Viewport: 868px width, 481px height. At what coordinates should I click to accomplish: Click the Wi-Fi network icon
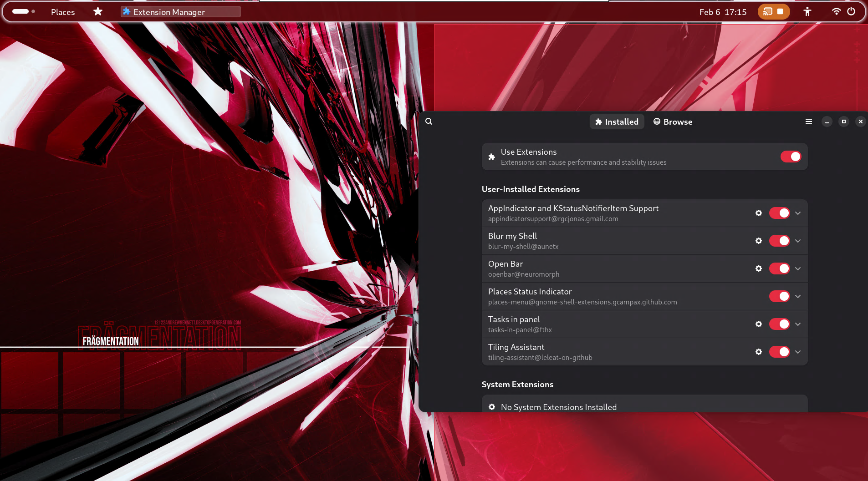[x=836, y=11]
